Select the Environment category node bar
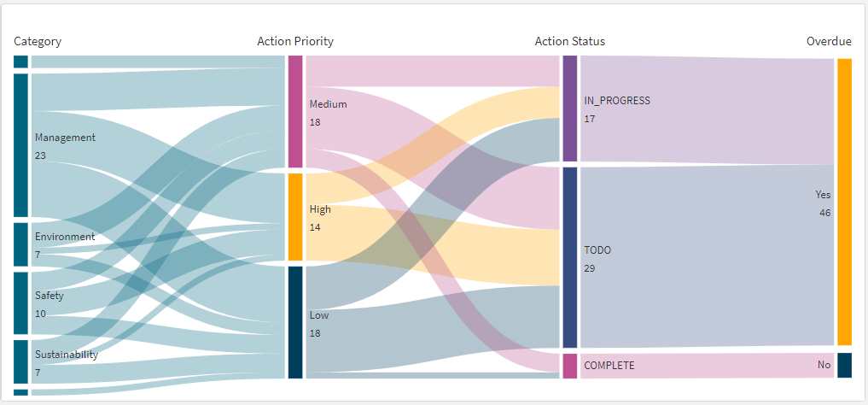868x405 pixels. [x=21, y=244]
